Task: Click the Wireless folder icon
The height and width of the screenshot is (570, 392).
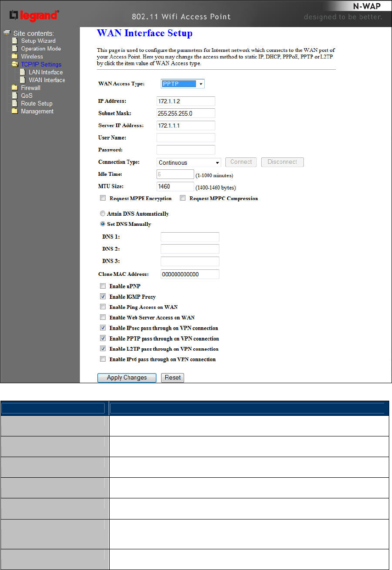Action: (15, 56)
